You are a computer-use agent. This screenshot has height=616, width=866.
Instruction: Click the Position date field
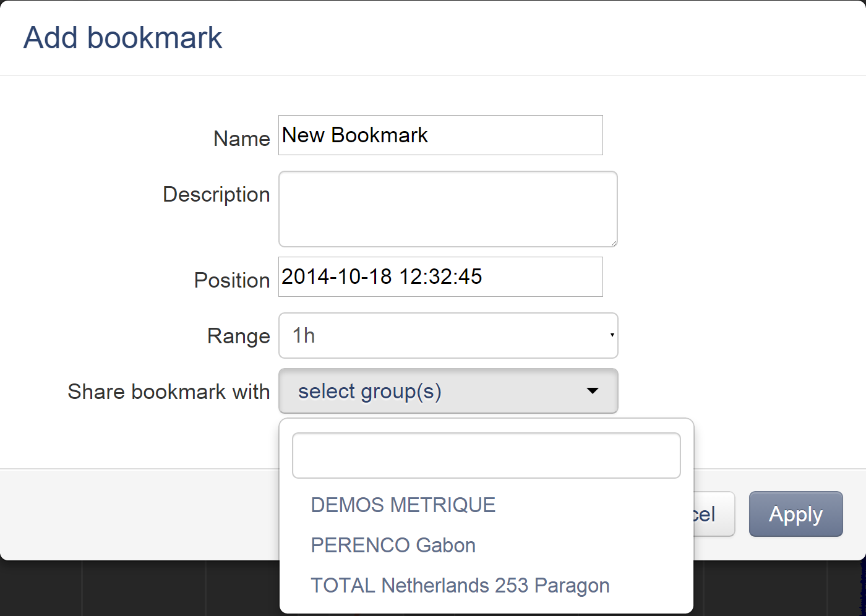click(440, 276)
